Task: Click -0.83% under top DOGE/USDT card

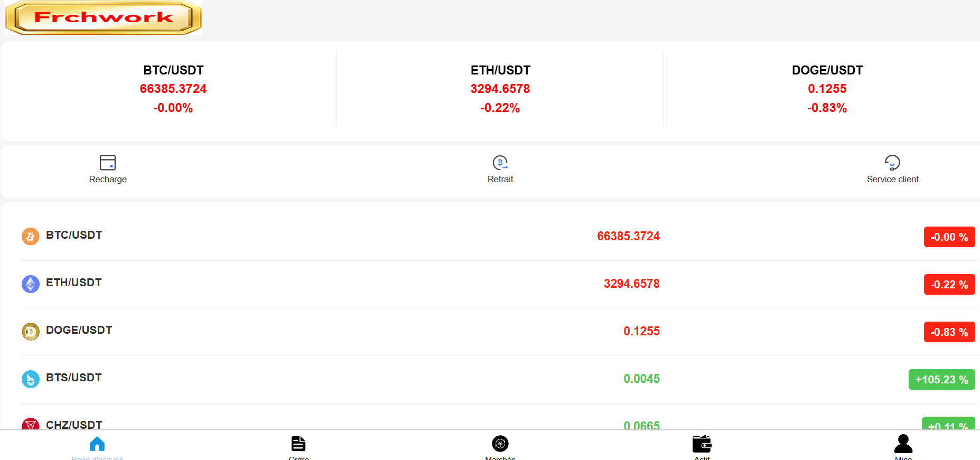Action: (827, 108)
